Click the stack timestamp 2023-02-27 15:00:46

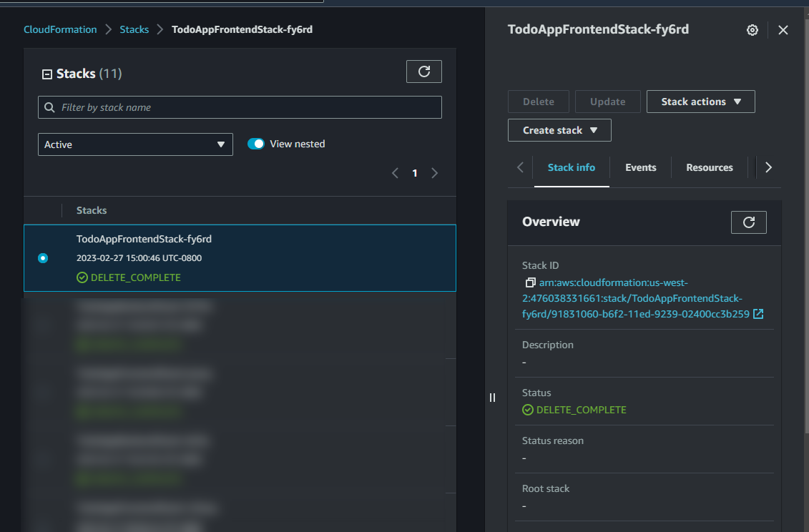pyautogui.click(x=139, y=258)
